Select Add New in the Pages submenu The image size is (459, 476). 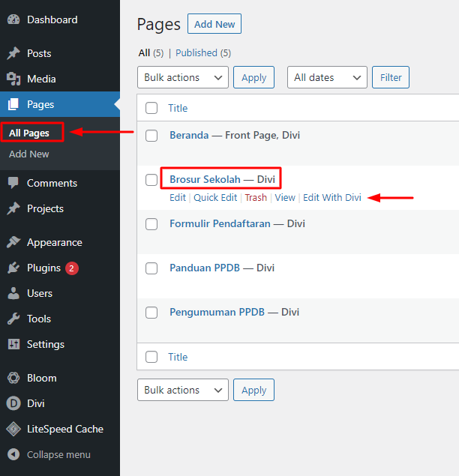[x=29, y=154]
